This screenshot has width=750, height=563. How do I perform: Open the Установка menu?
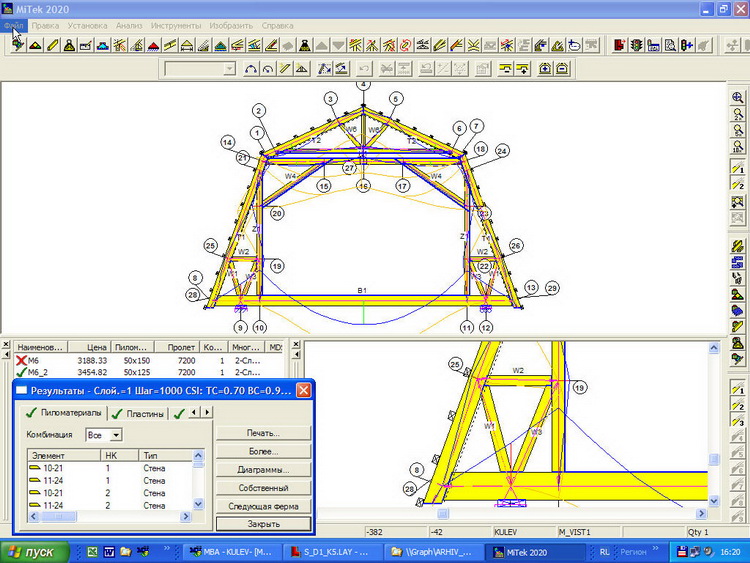87,25
